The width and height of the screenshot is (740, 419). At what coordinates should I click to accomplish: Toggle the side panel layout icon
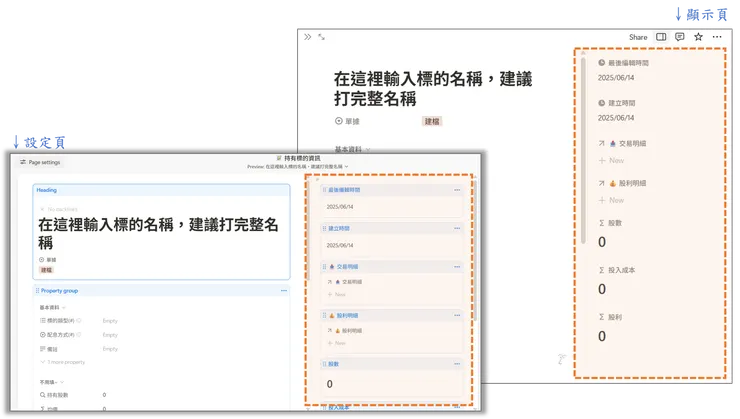(x=661, y=37)
